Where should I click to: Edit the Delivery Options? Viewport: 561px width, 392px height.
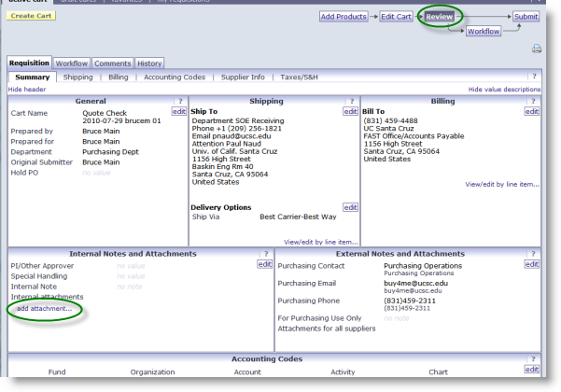pos(350,207)
